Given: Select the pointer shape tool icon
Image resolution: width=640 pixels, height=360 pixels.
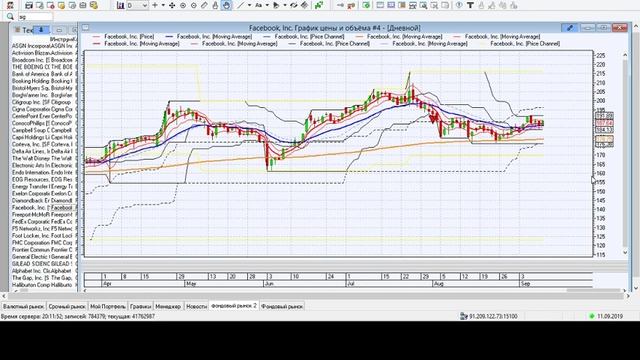Looking at the screenshot, I should (x=276, y=5).
